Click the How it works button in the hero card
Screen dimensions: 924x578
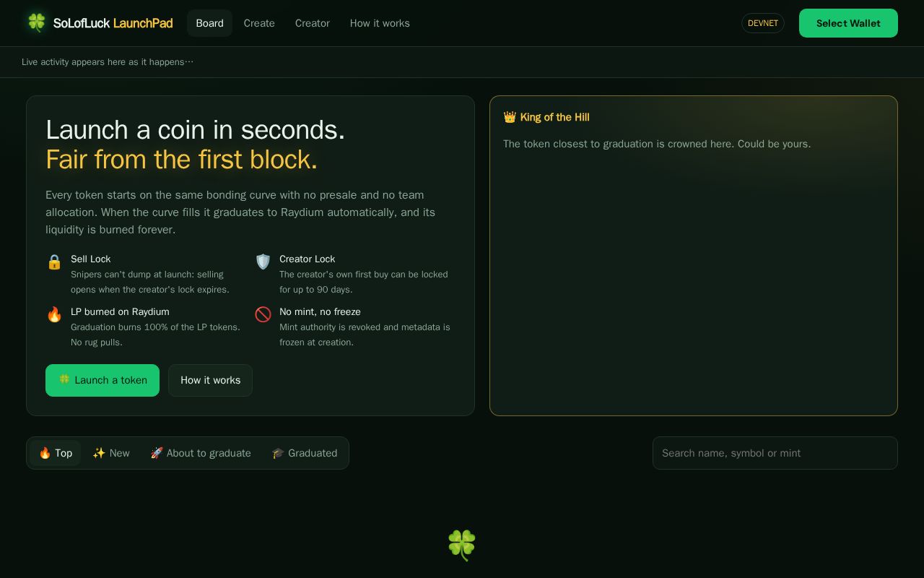(x=210, y=380)
